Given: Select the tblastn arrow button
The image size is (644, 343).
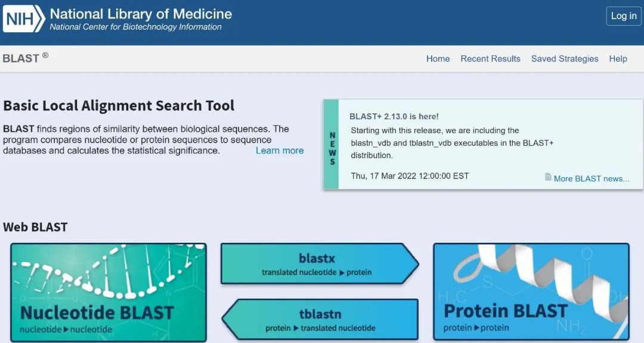Looking at the screenshot, I should coord(320,320).
